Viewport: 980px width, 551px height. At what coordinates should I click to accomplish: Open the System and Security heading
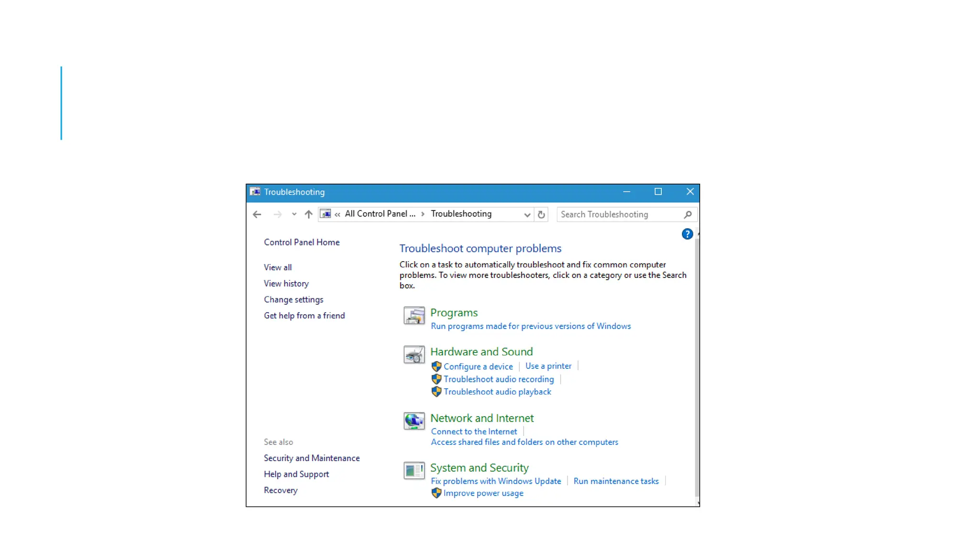point(479,468)
